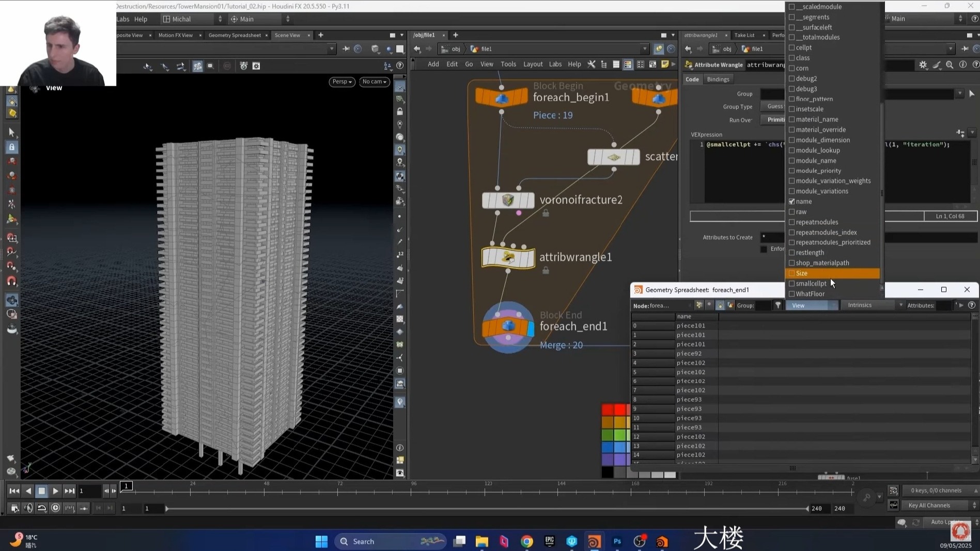Screen dimensions: 980x551
Task: Go back in the network editor path
Action: click(x=417, y=49)
